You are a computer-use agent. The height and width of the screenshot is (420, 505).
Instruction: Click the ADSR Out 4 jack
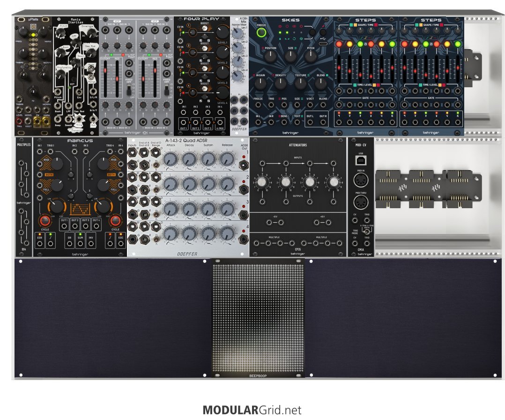pos(244,240)
